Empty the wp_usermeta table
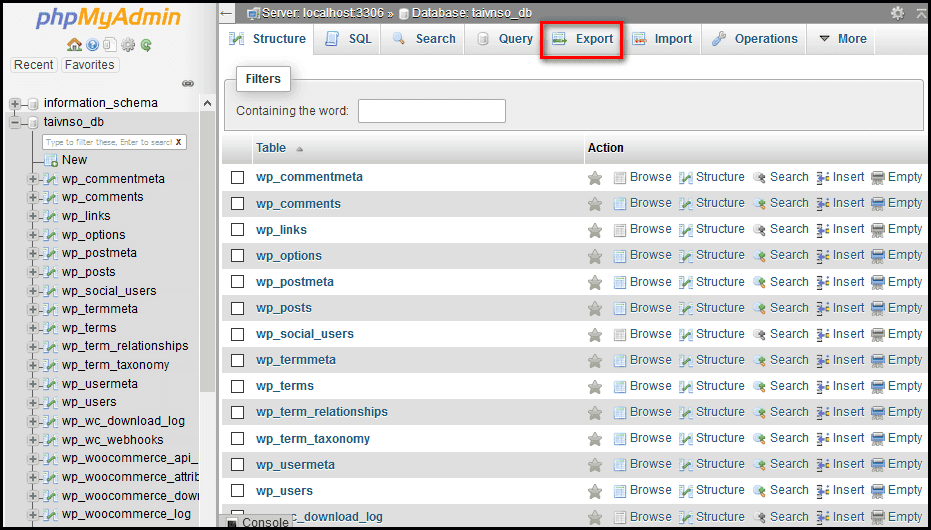 tap(896, 465)
